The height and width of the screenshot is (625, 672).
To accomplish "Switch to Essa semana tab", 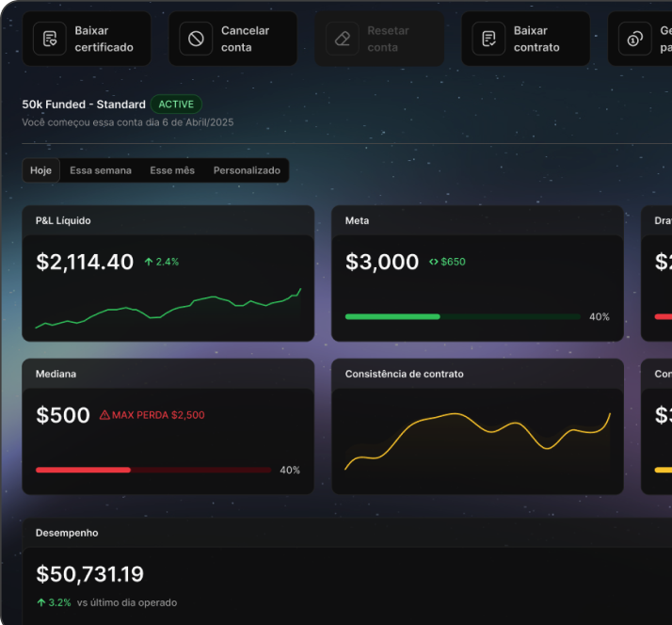I will pos(101,170).
